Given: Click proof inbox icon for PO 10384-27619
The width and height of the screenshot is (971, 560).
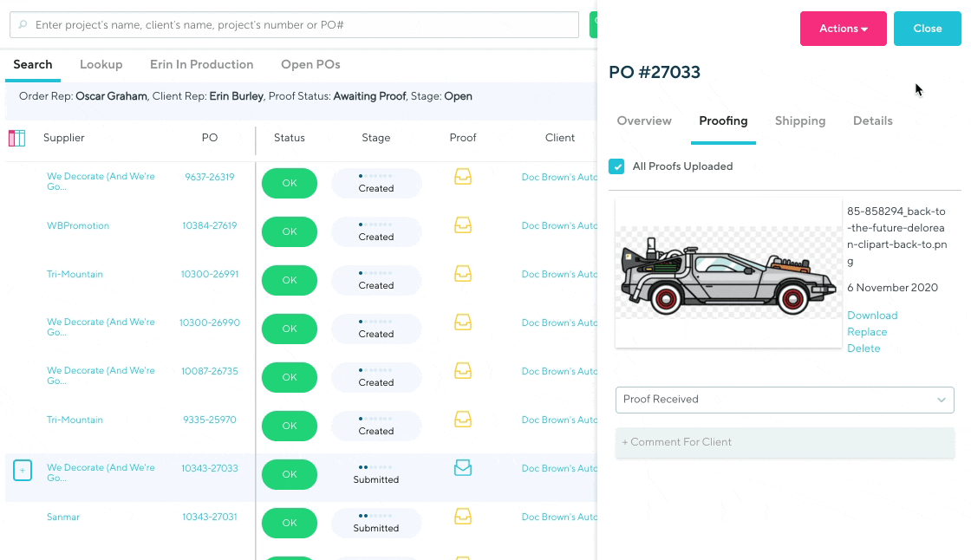Looking at the screenshot, I should pos(463,225).
